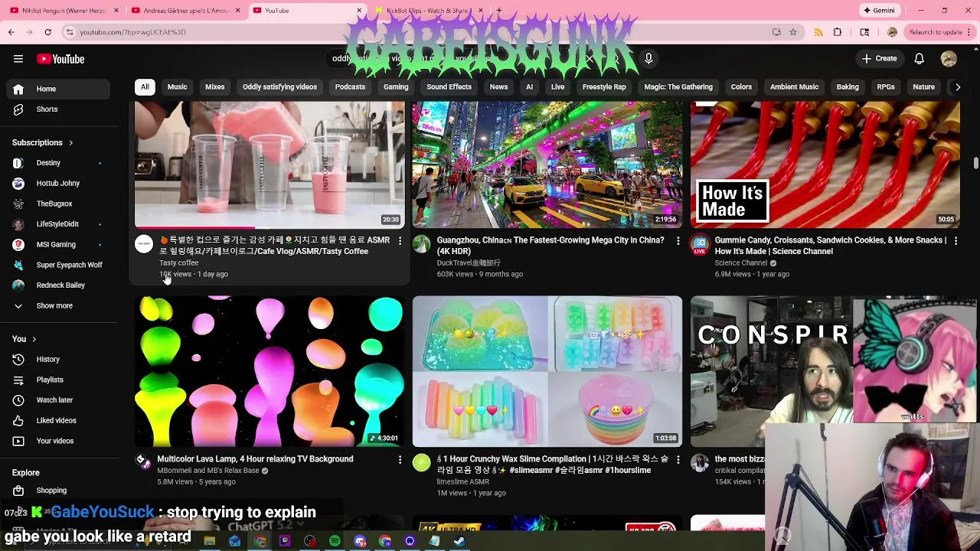Select the Podcasts filter chip
Screen dimensions: 980x551
click(350, 87)
